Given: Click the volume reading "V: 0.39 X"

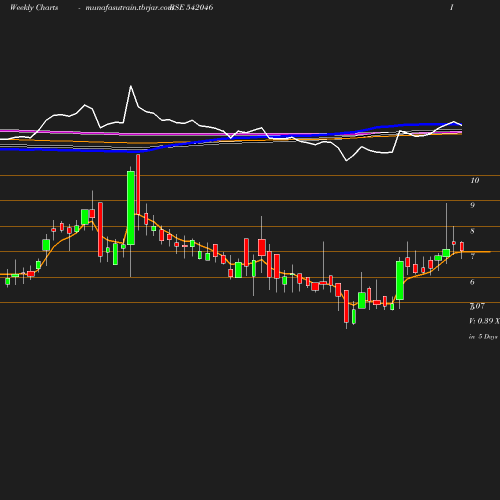Looking at the screenshot, I should [x=484, y=321].
